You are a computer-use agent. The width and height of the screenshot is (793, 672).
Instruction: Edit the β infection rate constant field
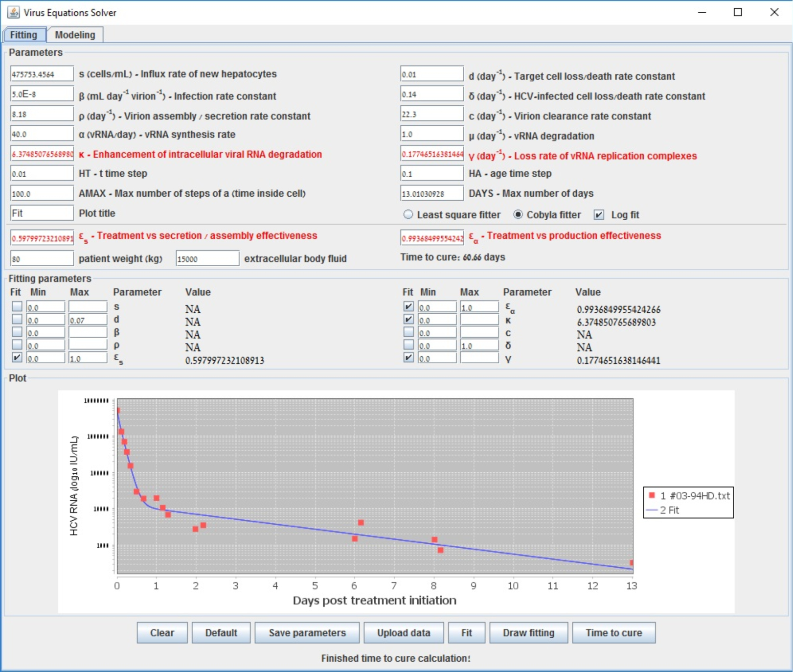[42, 94]
